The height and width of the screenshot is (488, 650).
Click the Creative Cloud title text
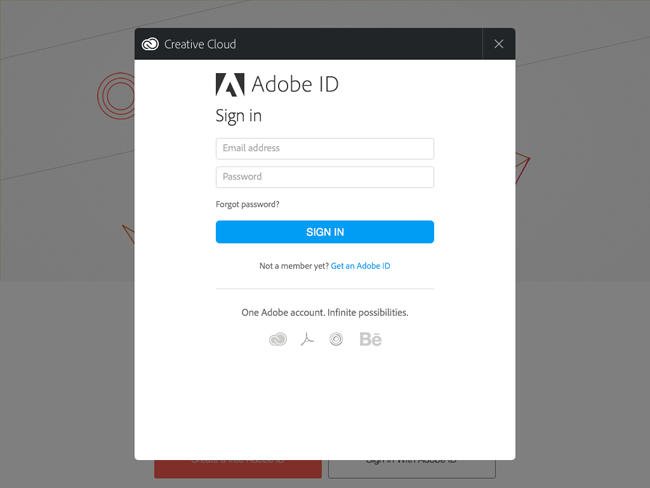(200, 44)
